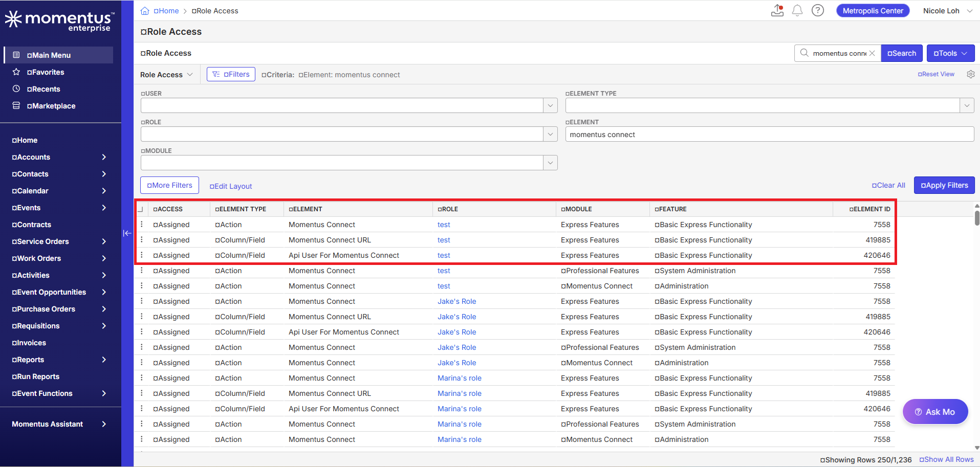The width and height of the screenshot is (980, 467).
Task: Click More Filters button
Action: click(169, 185)
